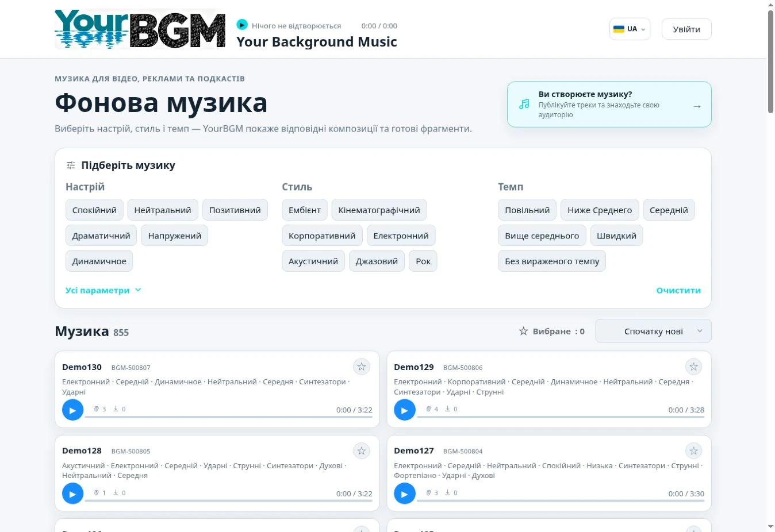Play the Demo130 track
Screen dimensions: 775x532
72,410
